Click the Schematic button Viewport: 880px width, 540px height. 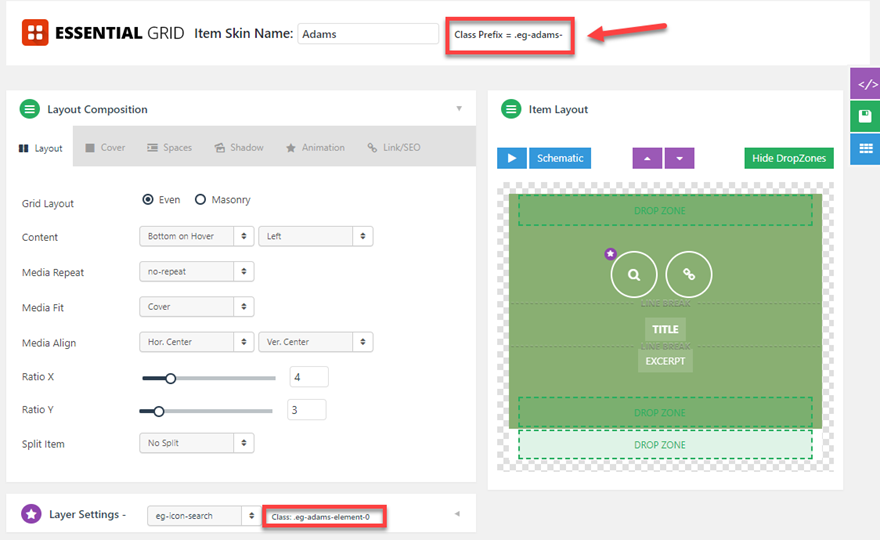click(560, 158)
